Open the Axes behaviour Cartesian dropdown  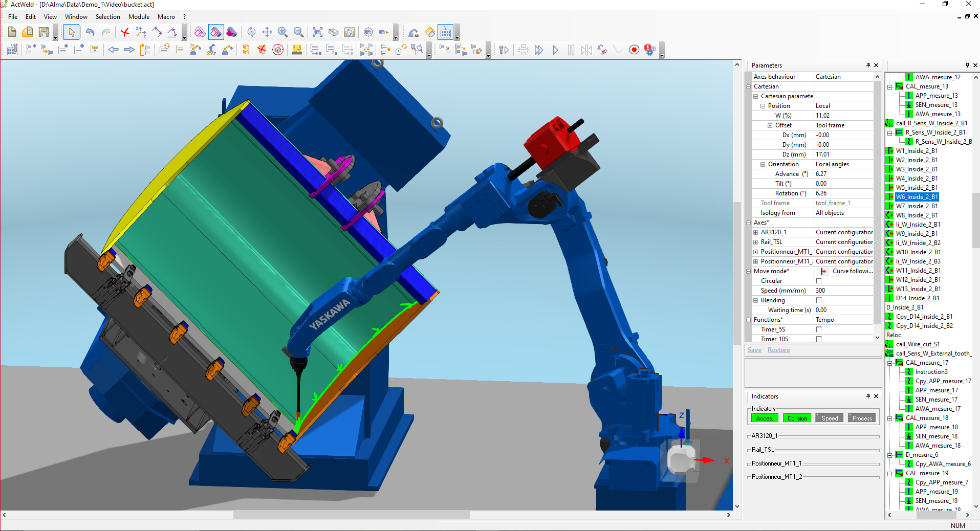(843, 77)
